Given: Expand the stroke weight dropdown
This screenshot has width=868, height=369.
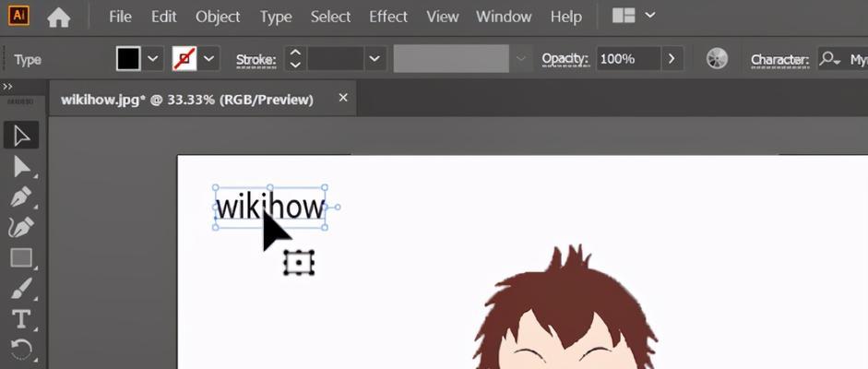Looking at the screenshot, I should click(375, 59).
